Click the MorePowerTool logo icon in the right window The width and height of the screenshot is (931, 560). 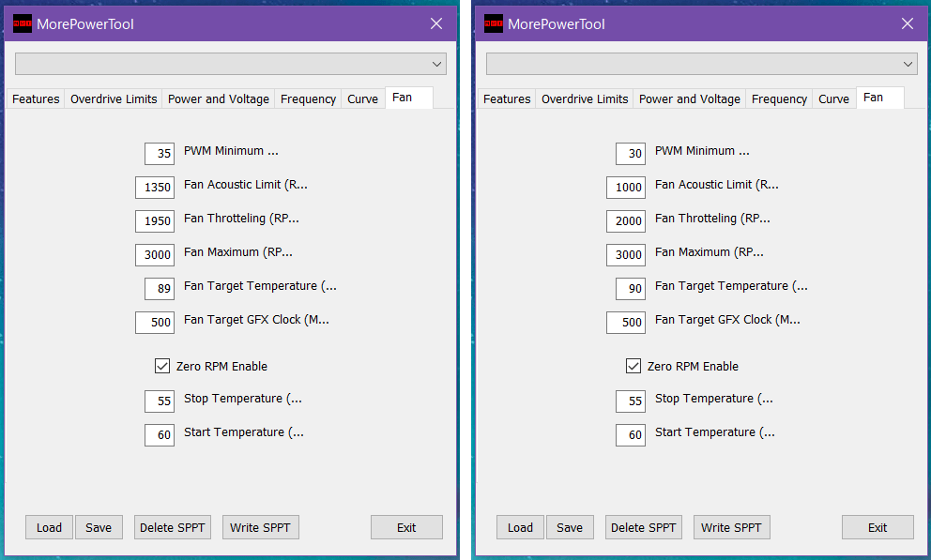point(494,23)
